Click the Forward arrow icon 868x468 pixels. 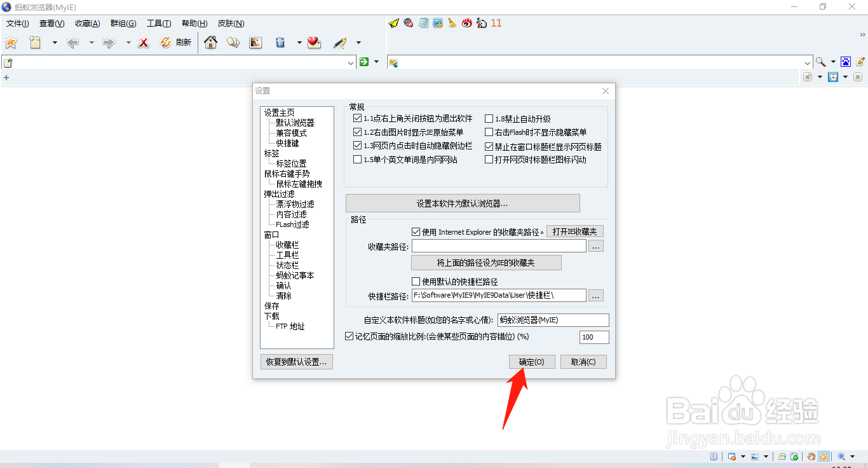109,43
